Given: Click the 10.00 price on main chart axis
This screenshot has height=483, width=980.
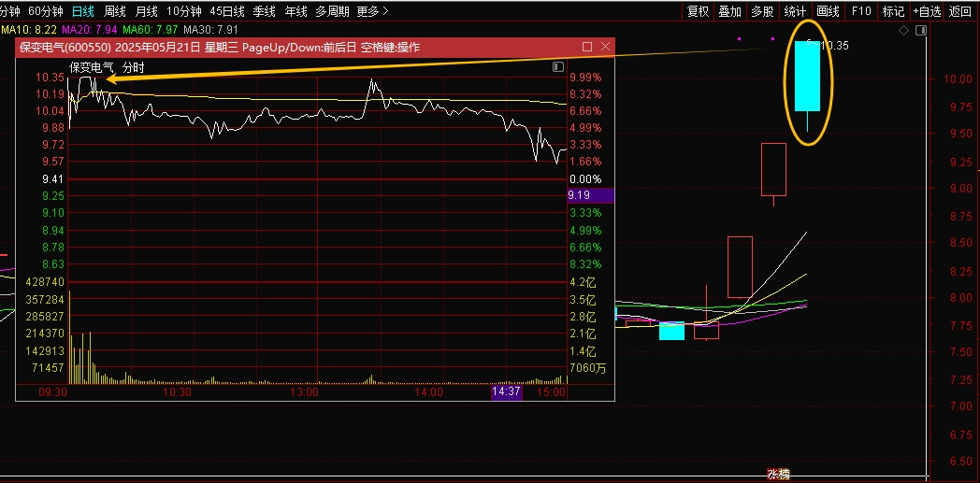Looking at the screenshot, I should click(958, 79).
